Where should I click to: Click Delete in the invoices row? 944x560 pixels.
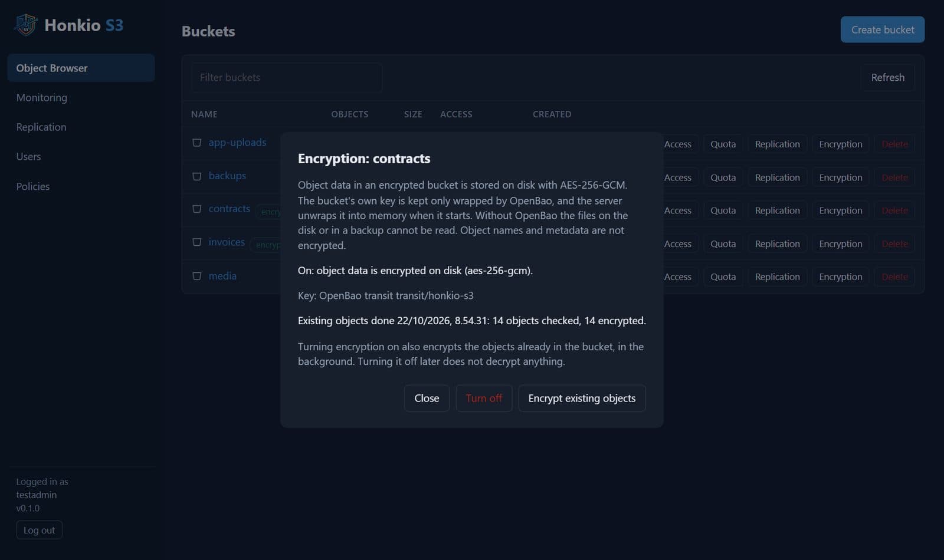894,243
